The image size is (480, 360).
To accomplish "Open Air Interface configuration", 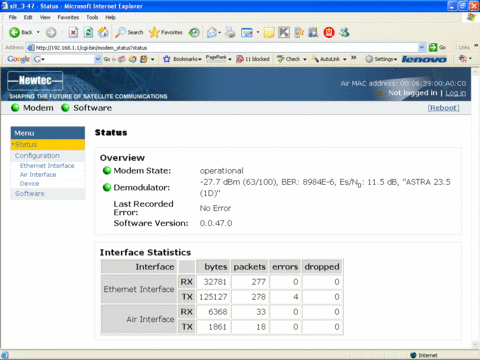I will [38, 175].
